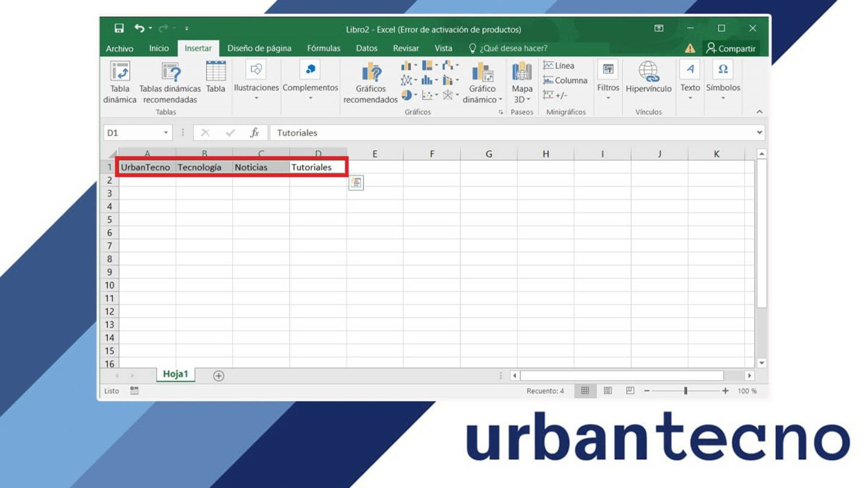Insert a Tabla dinámica
This screenshot has height=488, width=868.
120,83
